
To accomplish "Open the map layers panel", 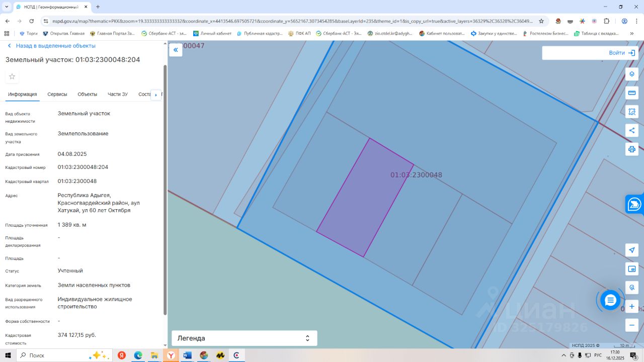I will pos(632,74).
